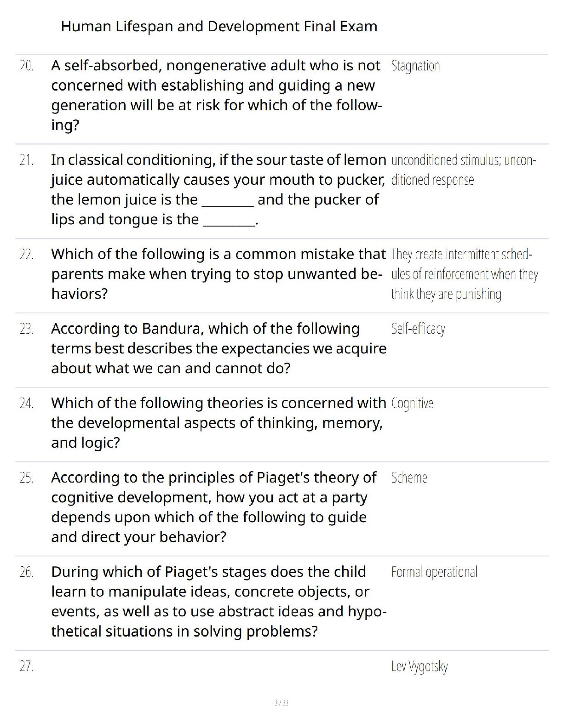The image size is (563, 728).
Task: Click the first blank in question 21
Action: pyautogui.click(x=228, y=200)
